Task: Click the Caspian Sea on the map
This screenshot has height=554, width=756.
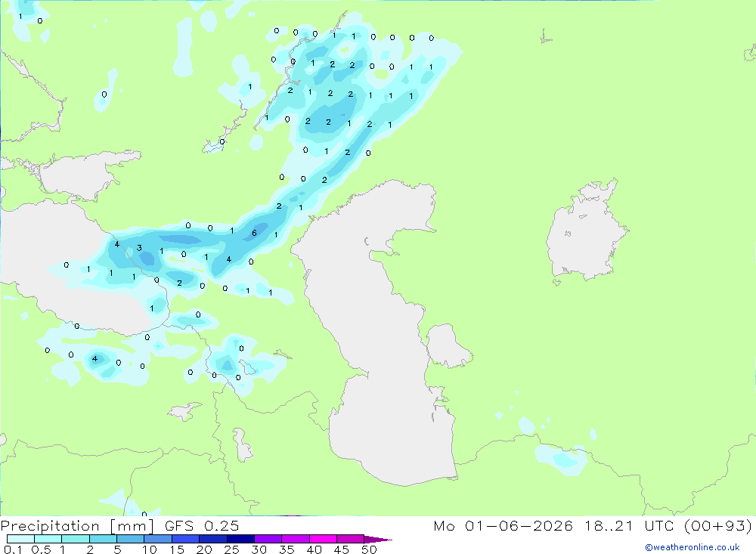Action: coord(376,333)
